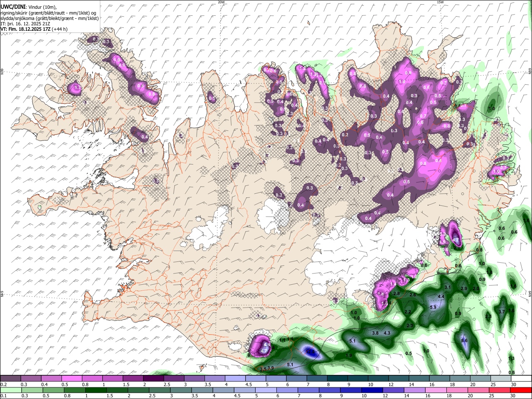Viewport: 532px width, 399px height.
Task: Click the 2.6 rain value on the map
Action: pyautogui.click(x=413, y=295)
